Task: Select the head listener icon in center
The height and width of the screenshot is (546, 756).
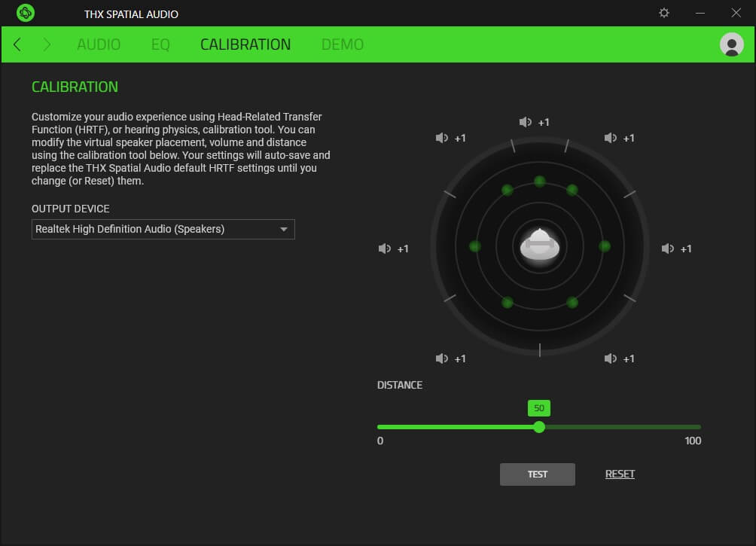Action: 539,246
